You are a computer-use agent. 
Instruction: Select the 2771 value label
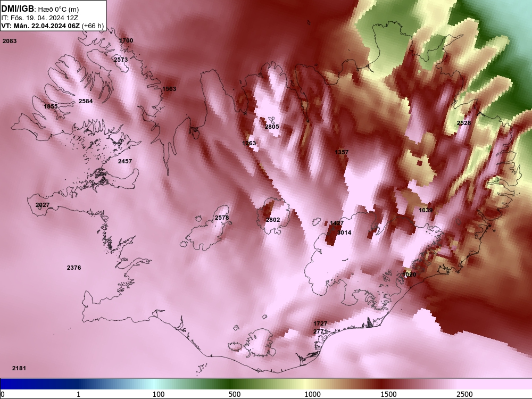pyautogui.click(x=320, y=331)
